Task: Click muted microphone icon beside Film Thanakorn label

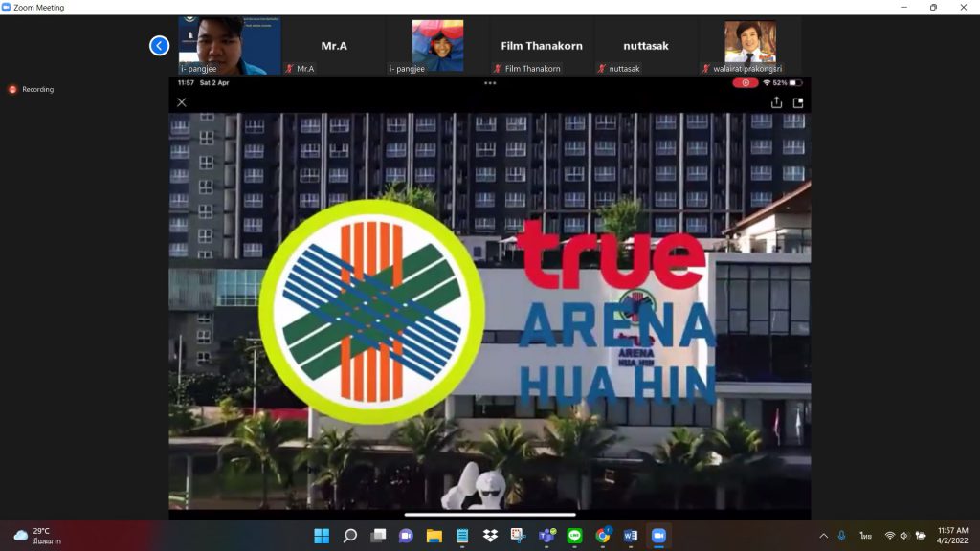Action: coord(498,69)
